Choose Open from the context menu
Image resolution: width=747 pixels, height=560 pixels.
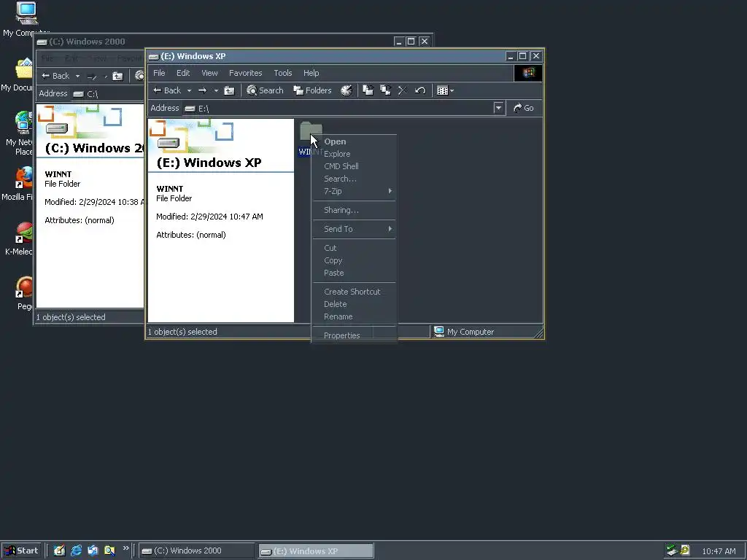pyautogui.click(x=354, y=141)
